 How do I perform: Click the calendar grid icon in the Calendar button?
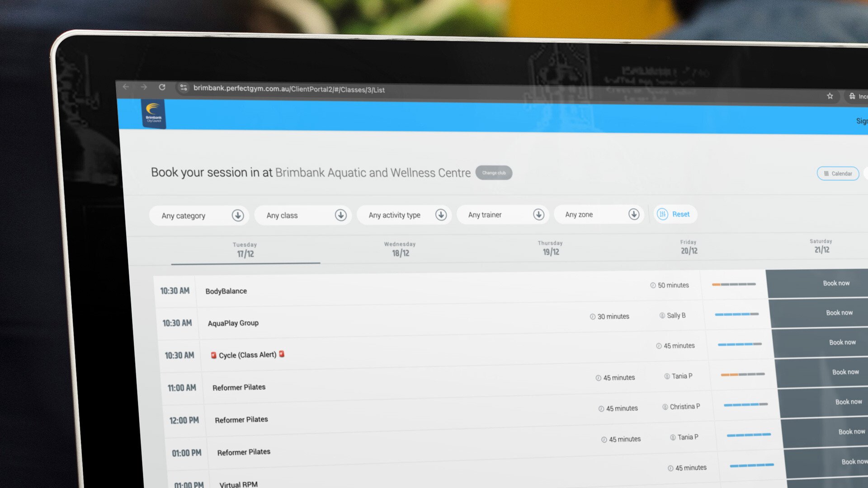(826, 173)
